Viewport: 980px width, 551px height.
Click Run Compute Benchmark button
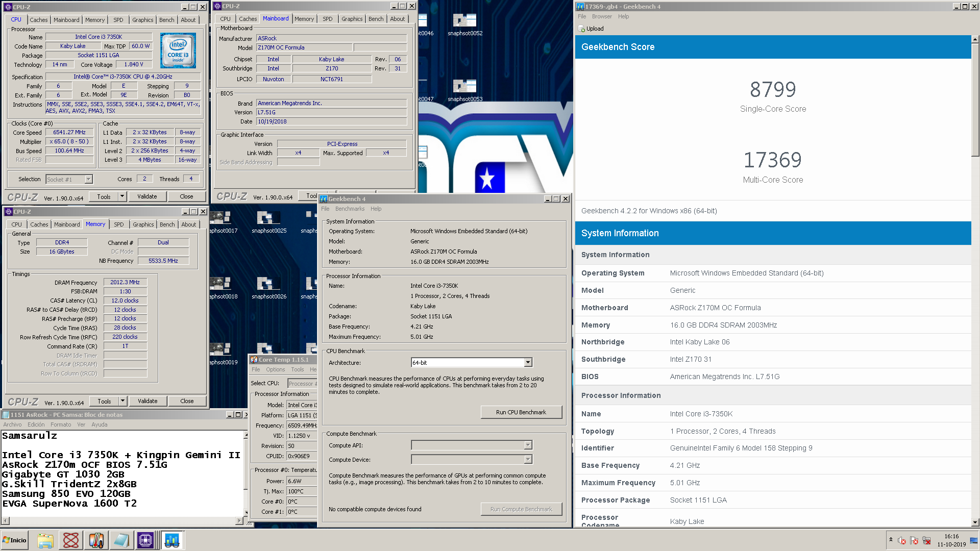point(521,509)
